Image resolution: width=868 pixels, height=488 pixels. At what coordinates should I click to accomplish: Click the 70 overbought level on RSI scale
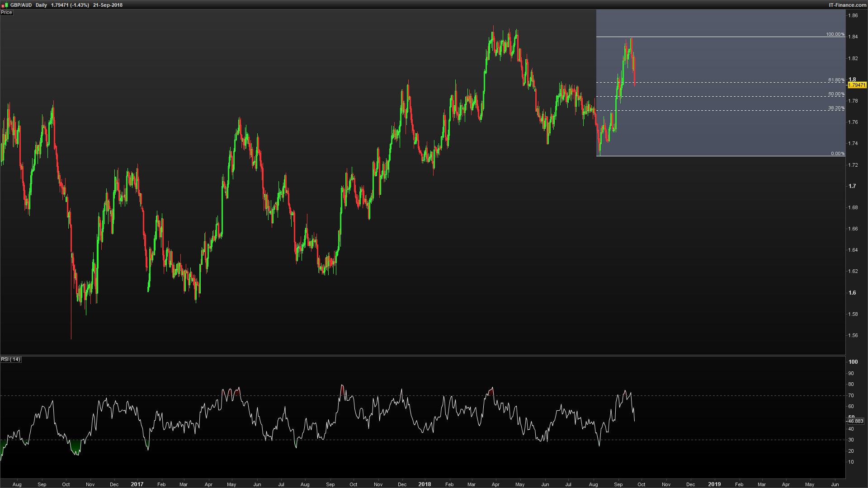click(851, 395)
